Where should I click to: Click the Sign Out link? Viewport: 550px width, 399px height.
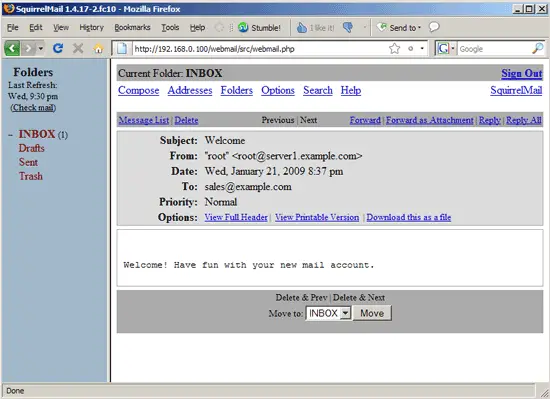pyautogui.click(x=522, y=73)
